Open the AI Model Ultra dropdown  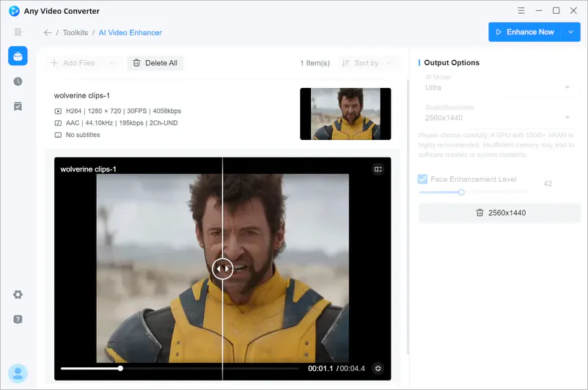[497, 87]
